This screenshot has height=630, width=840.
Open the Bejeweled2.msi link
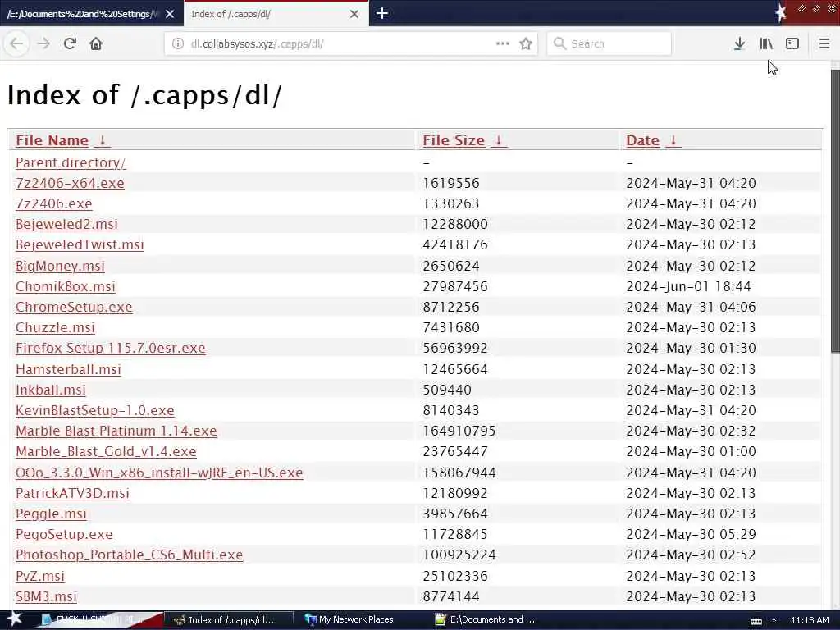[66, 224]
